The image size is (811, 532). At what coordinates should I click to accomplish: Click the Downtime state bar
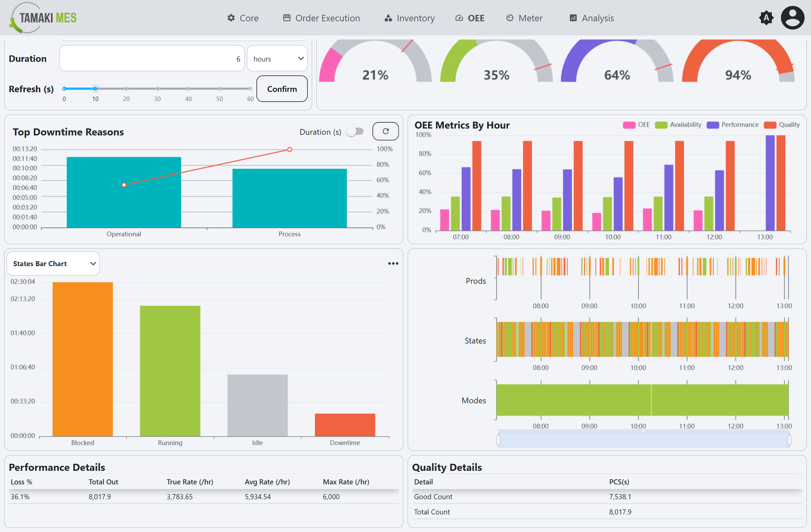[345, 425]
